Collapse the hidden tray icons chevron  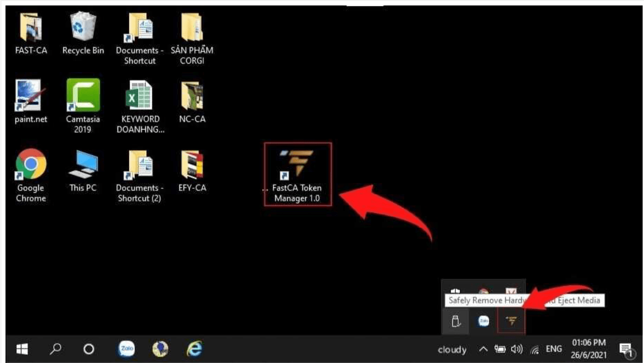(x=484, y=349)
